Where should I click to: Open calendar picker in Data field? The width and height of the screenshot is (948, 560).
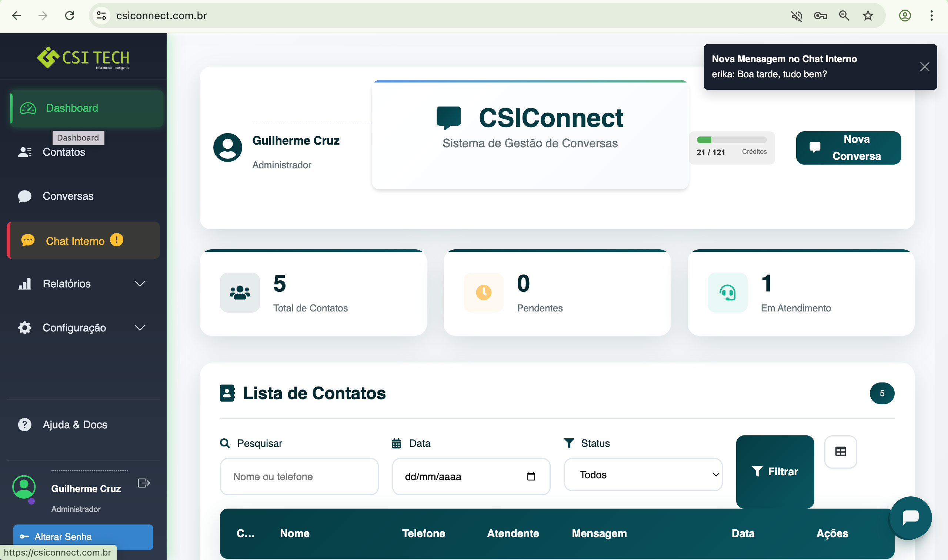coord(531,476)
